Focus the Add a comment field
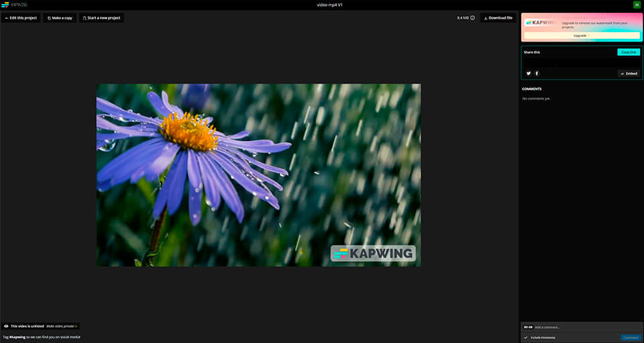This screenshot has height=343, width=644. pyautogui.click(x=584, y=327)
